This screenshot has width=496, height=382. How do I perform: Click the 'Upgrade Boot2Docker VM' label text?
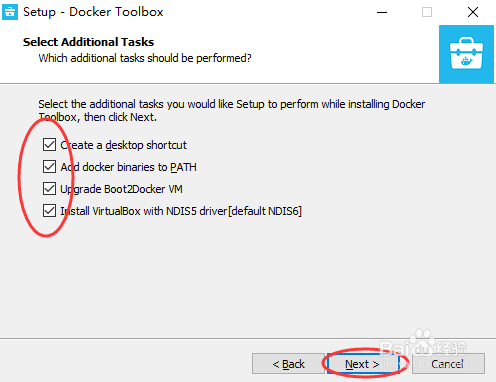coord(121,189)
